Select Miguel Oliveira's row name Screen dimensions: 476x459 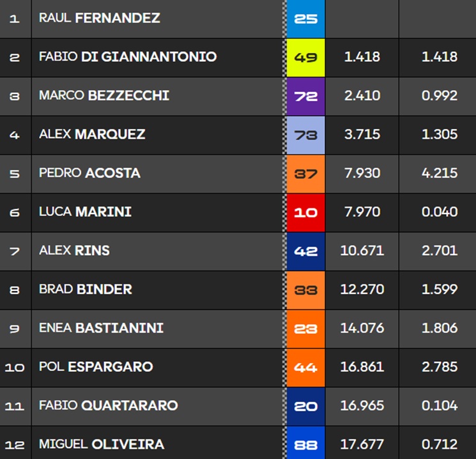[101, 444]
